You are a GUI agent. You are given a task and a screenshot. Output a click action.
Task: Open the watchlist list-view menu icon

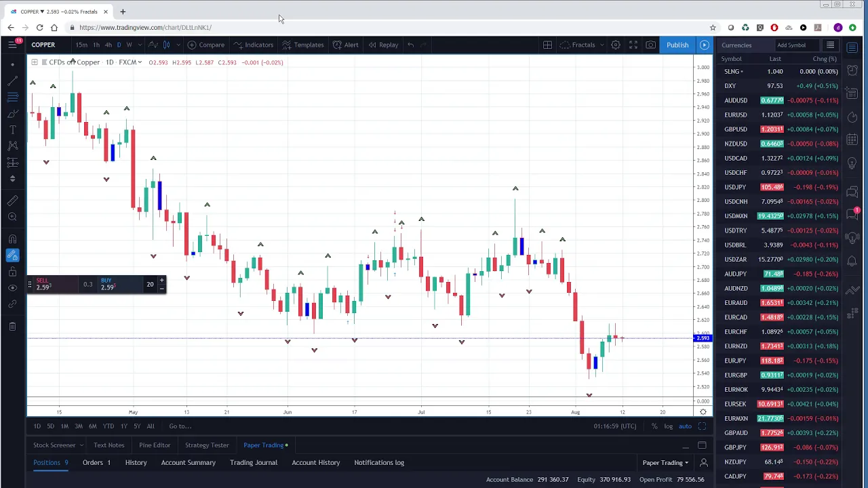tap(830, 45)
